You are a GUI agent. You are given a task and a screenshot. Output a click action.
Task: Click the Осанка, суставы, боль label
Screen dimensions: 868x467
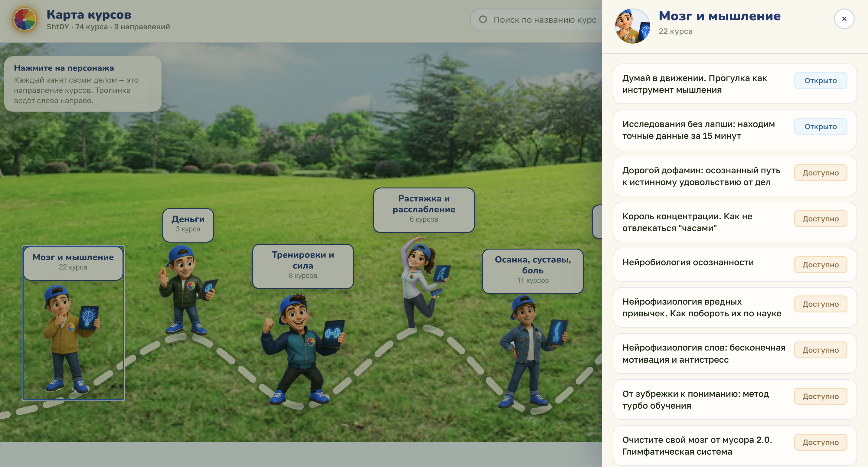tap(533, 271)
